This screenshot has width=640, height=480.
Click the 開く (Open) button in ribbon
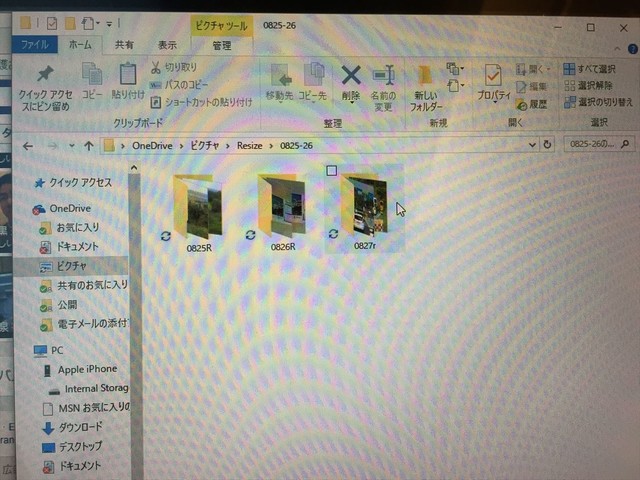coord(533,69)
